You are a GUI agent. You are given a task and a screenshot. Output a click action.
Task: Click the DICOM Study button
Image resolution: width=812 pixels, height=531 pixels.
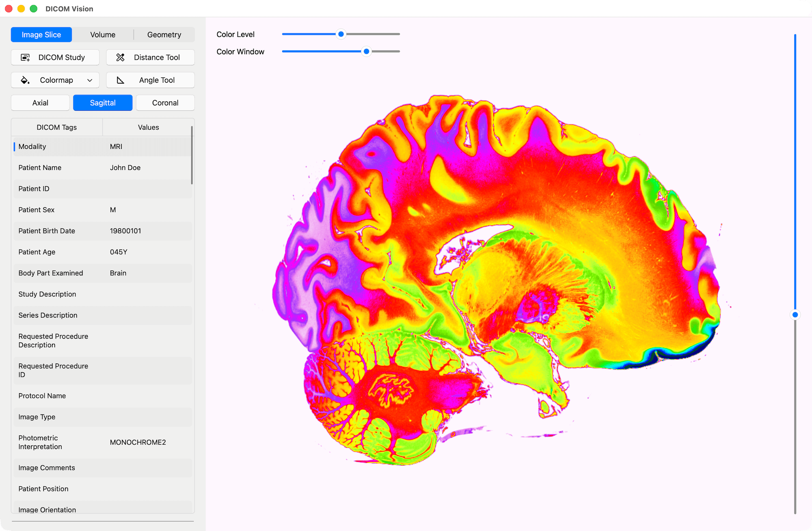55,57
